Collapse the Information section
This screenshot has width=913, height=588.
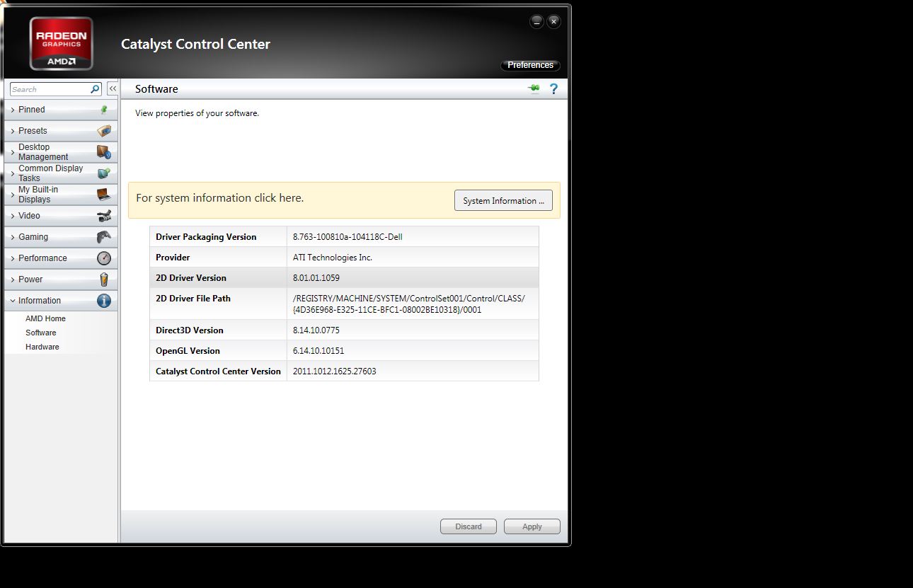pyautogui.click(x=13, y=301)
